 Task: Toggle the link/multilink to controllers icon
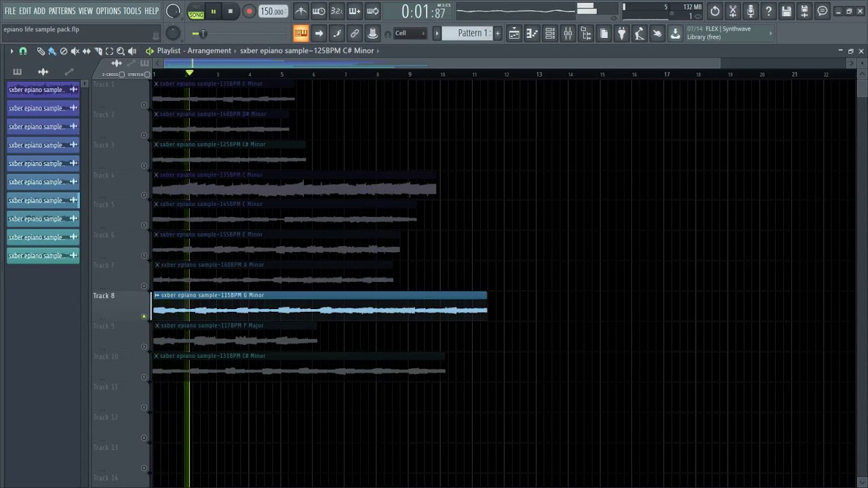[x=355, y=33]
